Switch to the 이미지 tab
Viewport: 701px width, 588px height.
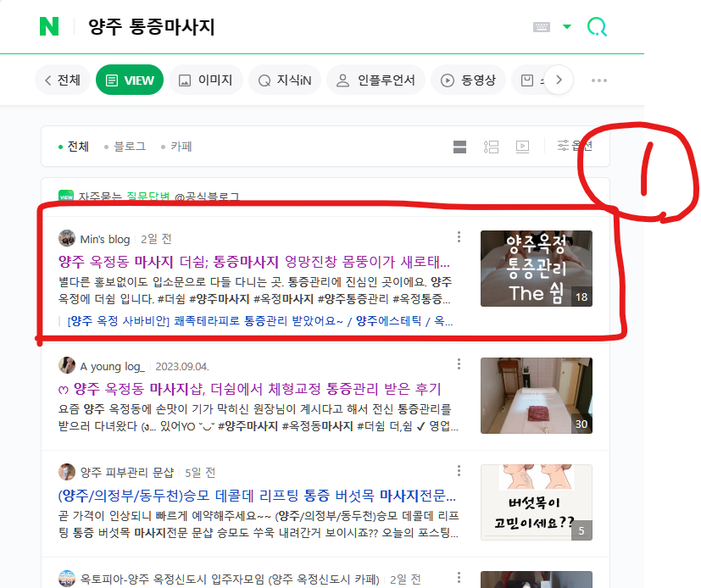click(x=206, y=80)
